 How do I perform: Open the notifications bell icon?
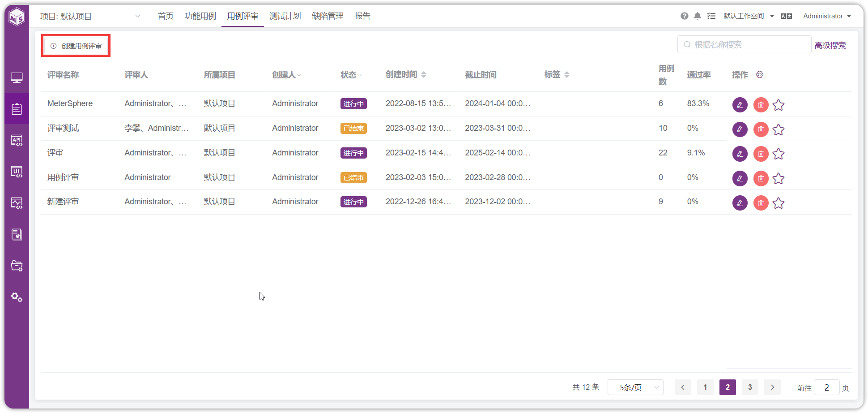[x=698, y=16]
